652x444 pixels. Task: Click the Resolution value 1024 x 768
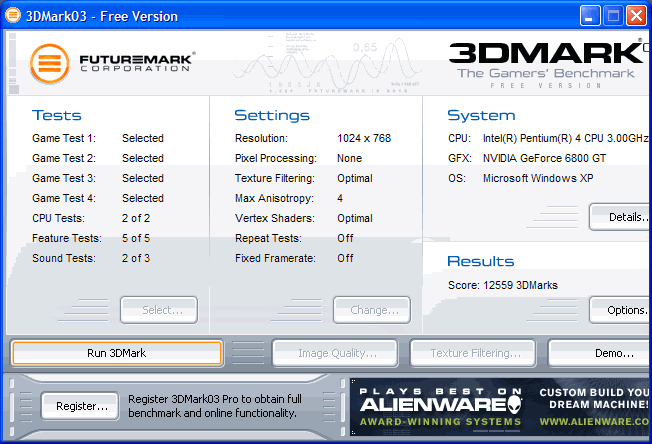point(364,138)
